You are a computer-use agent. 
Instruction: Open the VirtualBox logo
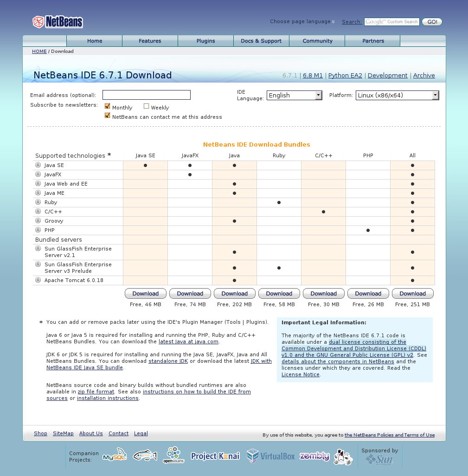click(x=270, y=456)
